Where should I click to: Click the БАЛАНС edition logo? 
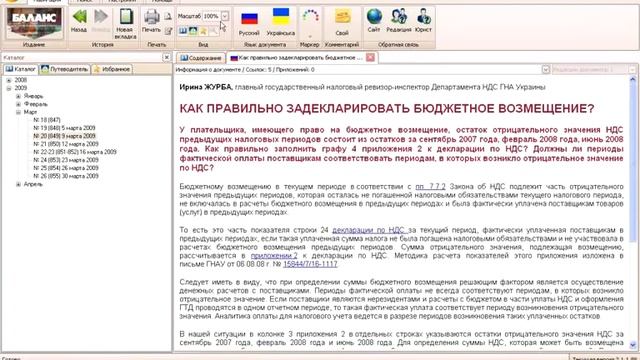tap(34, 23)
